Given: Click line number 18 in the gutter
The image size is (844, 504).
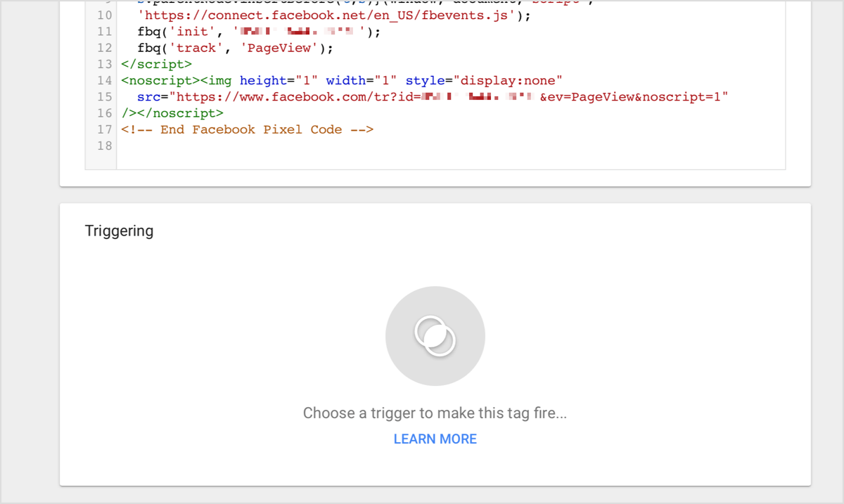Looking at the screenshot, I should [105, 146].
